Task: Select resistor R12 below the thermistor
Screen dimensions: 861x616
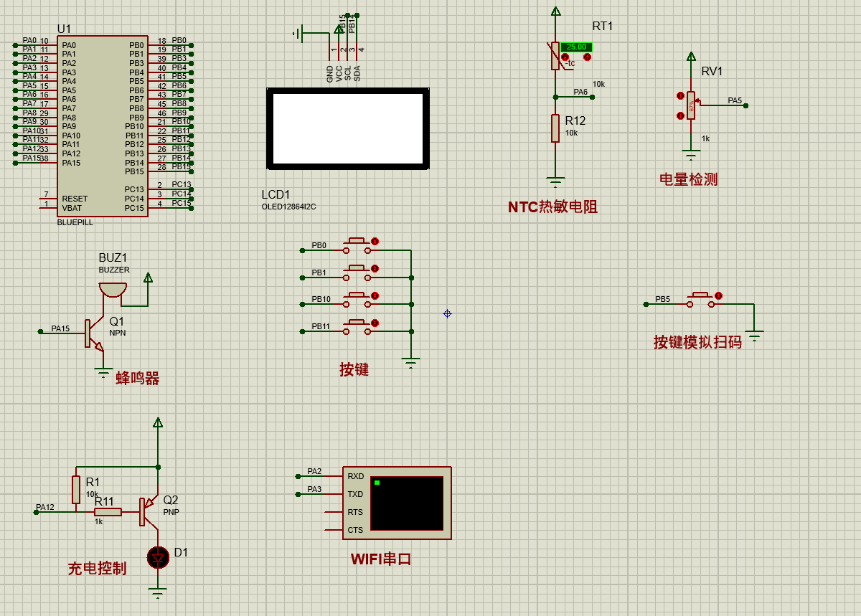Action: (555, 128)
